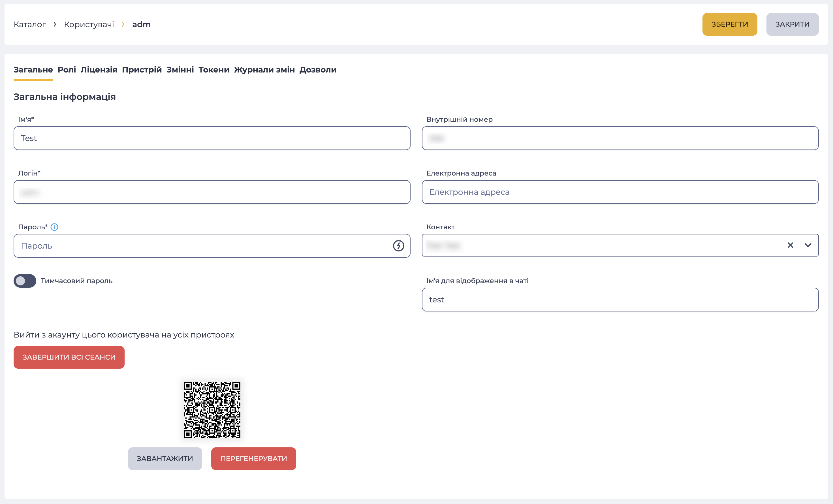The height and width of the screenshot is (504, 833).
Task: Click the password info icon
Action: 54,227
